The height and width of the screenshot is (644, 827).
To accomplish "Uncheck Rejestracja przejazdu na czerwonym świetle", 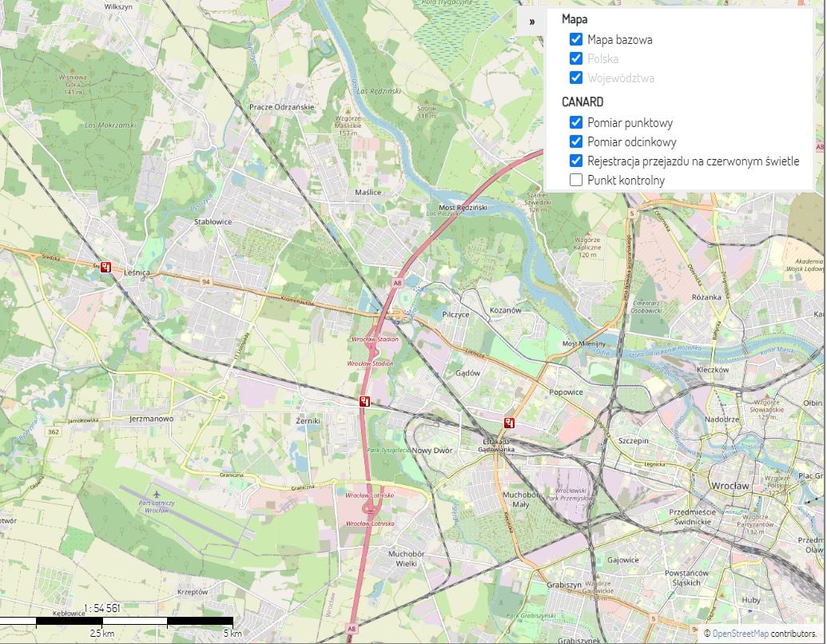I will (576, 161).
